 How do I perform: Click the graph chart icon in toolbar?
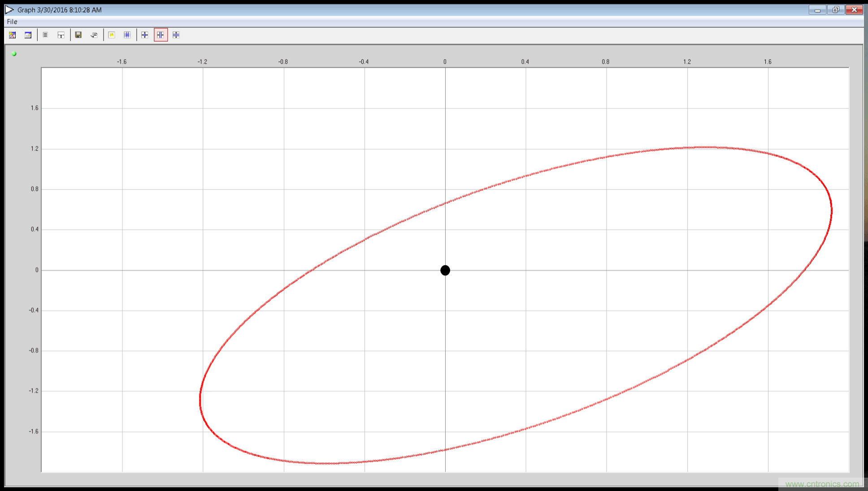coord(13,35)
